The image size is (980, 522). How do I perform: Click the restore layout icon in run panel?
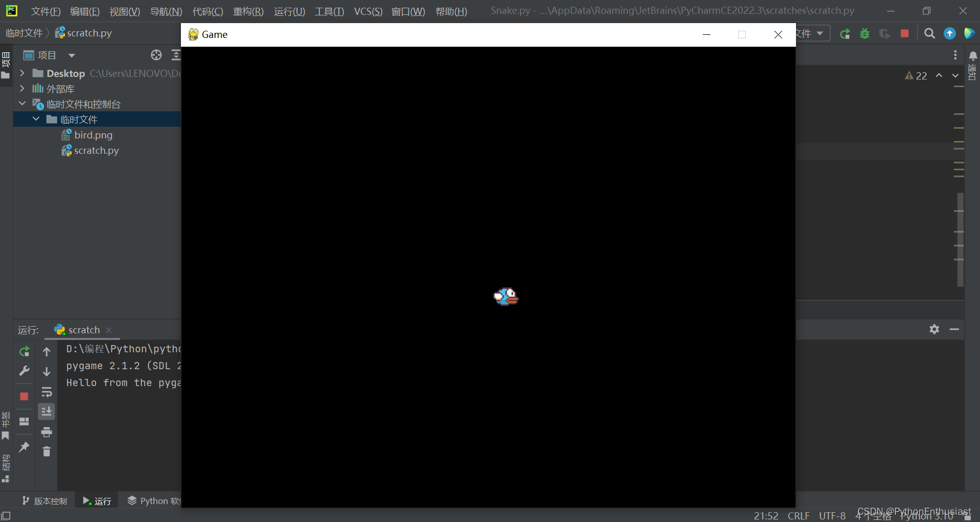pos(24,421)
